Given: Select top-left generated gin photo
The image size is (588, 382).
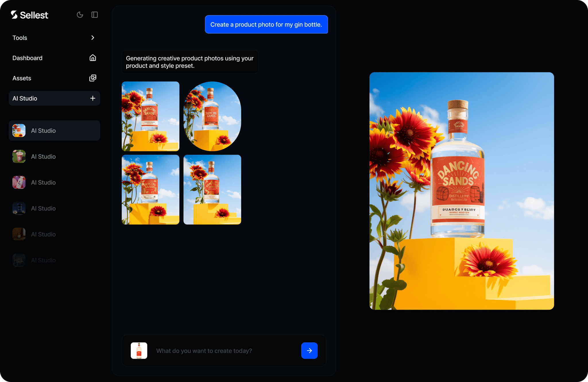Looking at the screenshot, I should click(150, 116).
